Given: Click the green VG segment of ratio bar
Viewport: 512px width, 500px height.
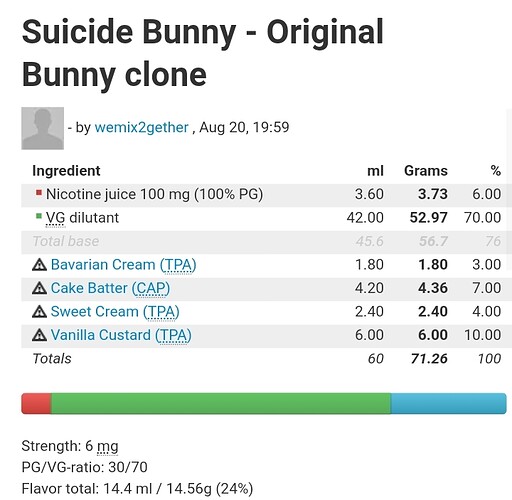Looking at the screenshot, I should click(x=221, y=404).
